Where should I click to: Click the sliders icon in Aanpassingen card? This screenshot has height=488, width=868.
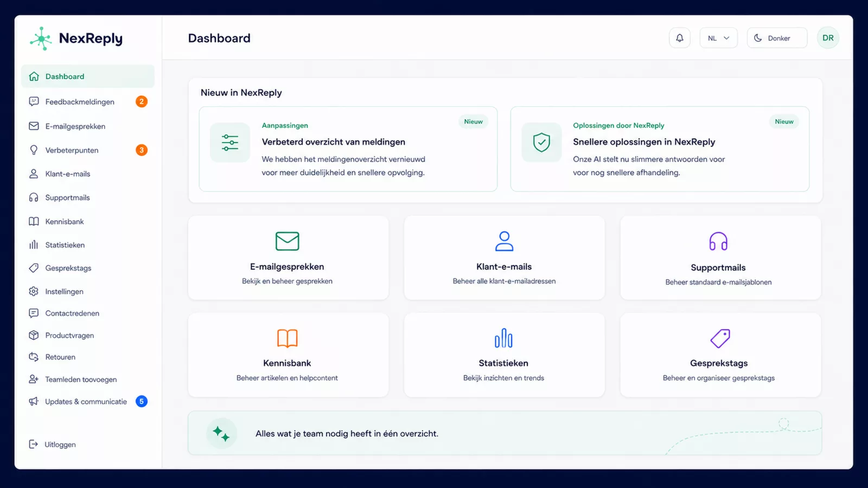(230, 143)
